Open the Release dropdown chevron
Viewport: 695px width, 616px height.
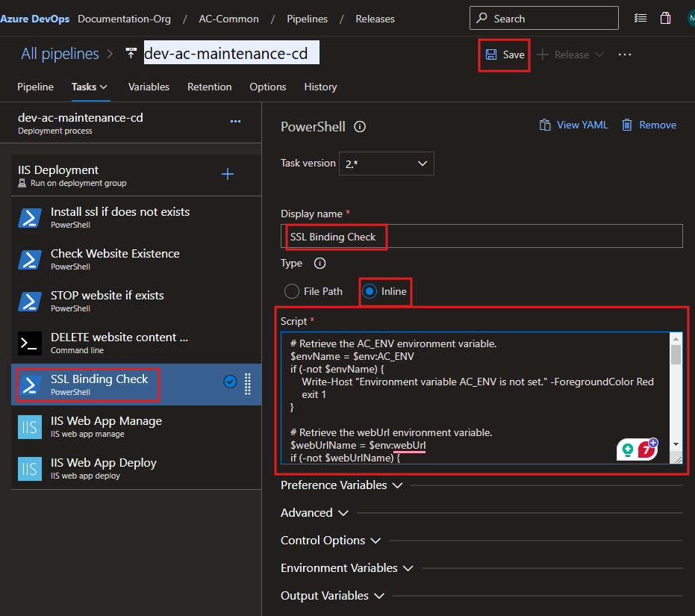599,55
